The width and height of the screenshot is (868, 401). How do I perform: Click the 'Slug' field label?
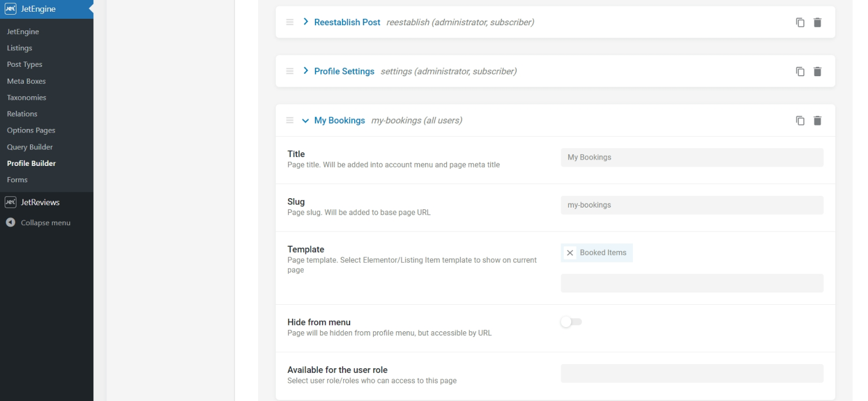(x=296, y=202)
